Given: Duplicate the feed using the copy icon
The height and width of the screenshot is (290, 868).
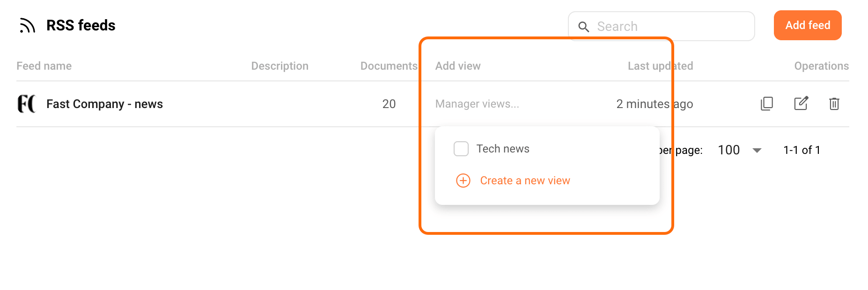Looking at the screenshot, I should pyautogui.click(x=766, y=103).
